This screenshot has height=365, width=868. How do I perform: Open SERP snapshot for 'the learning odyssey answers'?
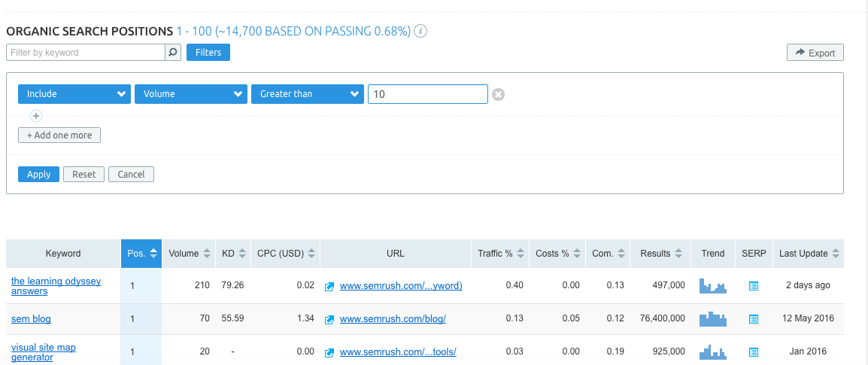753,286
